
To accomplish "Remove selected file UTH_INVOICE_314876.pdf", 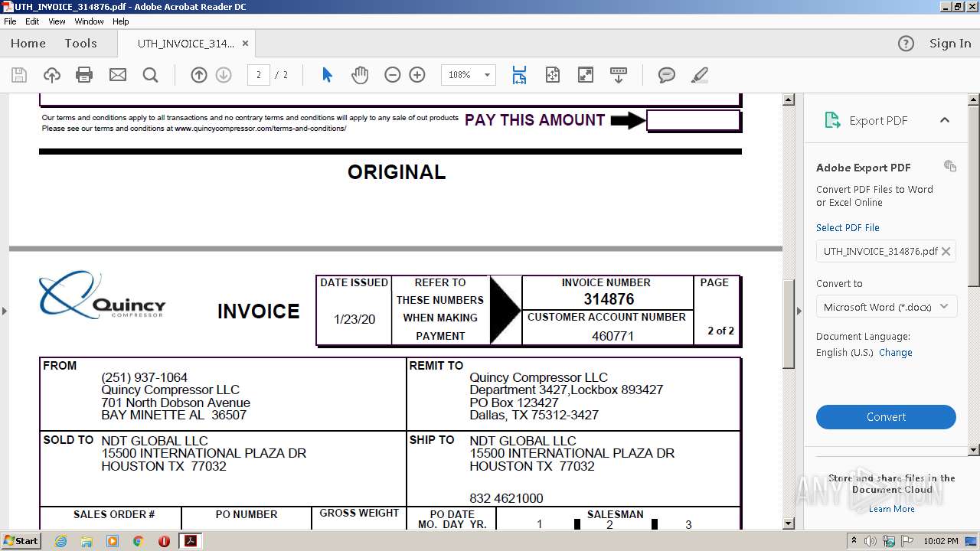I will tap(946, 251).
